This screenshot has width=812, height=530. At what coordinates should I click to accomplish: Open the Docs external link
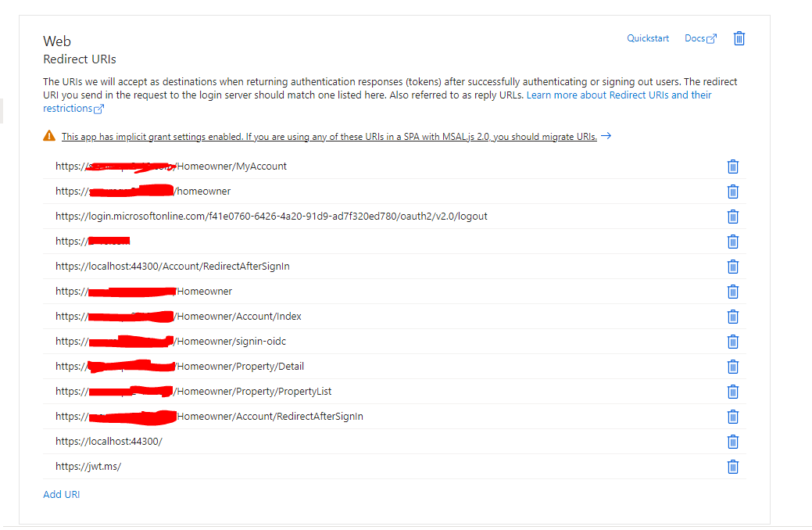click(x=700, y=38)
